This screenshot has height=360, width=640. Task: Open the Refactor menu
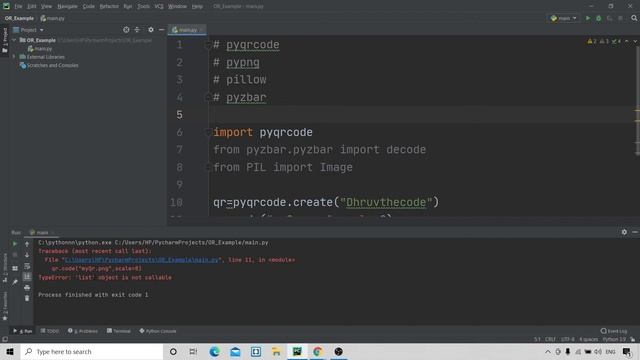click(x=109, y=7)
